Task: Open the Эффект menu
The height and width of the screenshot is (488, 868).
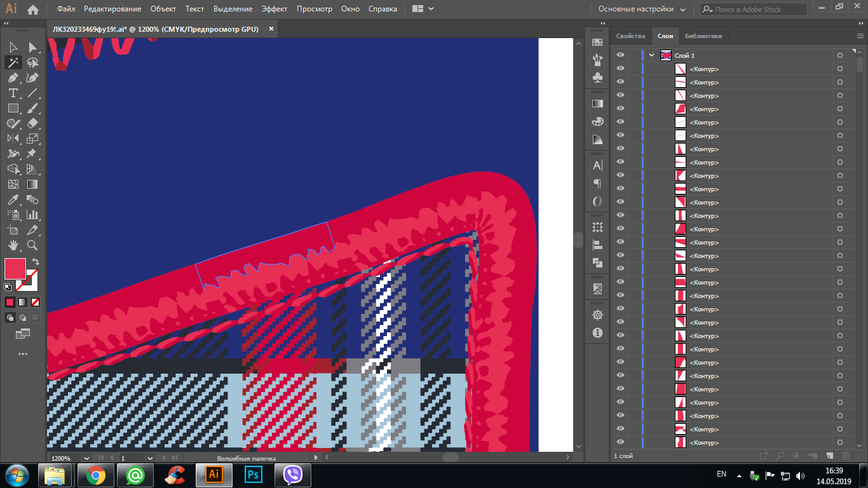Action: point(274,10)
